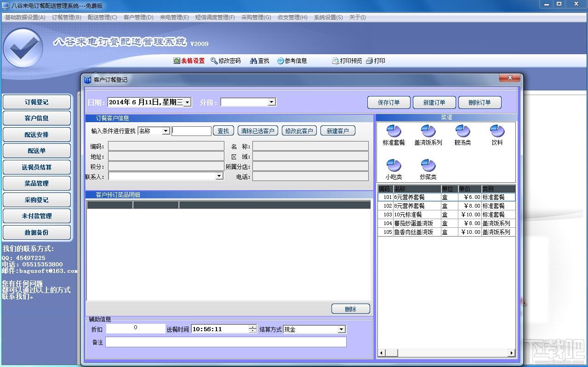Open the 采购管理(G) menu

point(256,17)
